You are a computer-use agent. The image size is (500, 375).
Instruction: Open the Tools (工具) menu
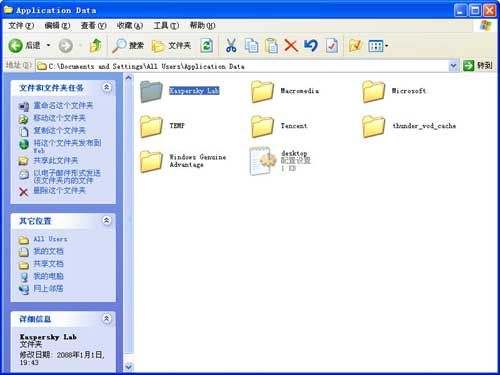(x=166, y=25)
